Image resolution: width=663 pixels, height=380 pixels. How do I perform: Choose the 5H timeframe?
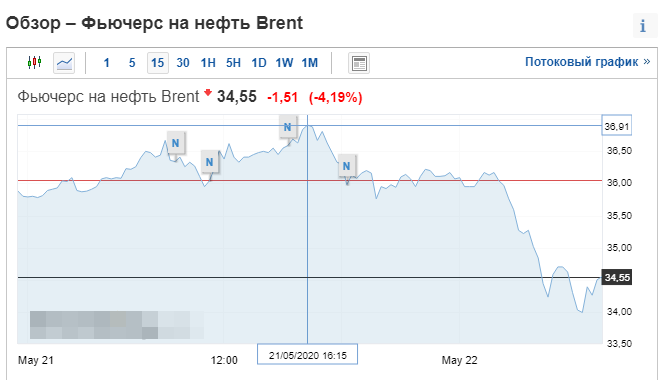point(233,63)
